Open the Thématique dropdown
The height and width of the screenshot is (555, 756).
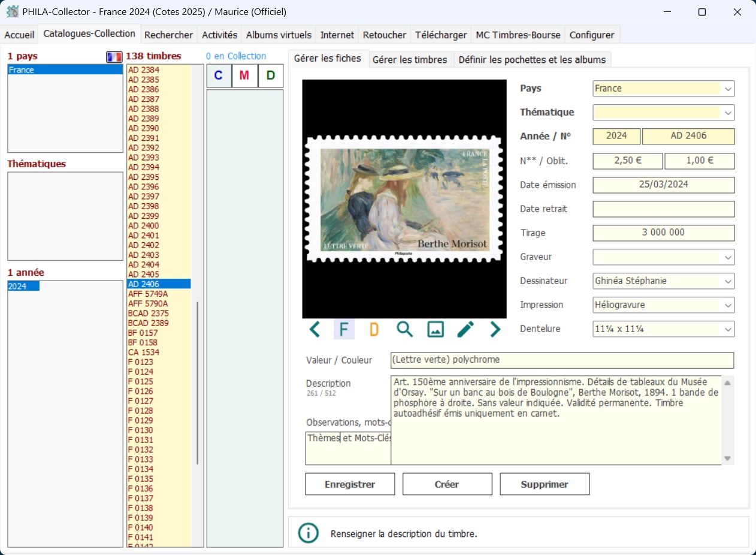(728, 113)
